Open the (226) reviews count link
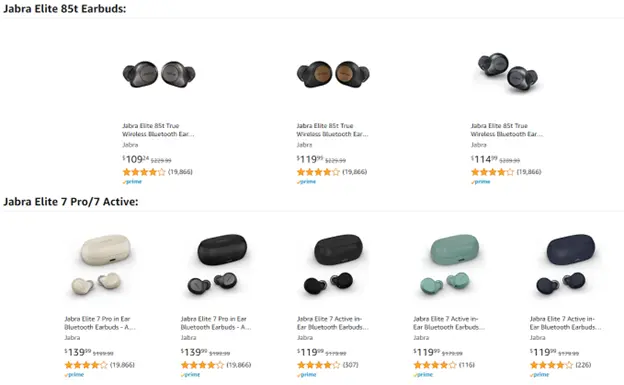Viewport: 624px width, 385px height. tap(583, 365)
